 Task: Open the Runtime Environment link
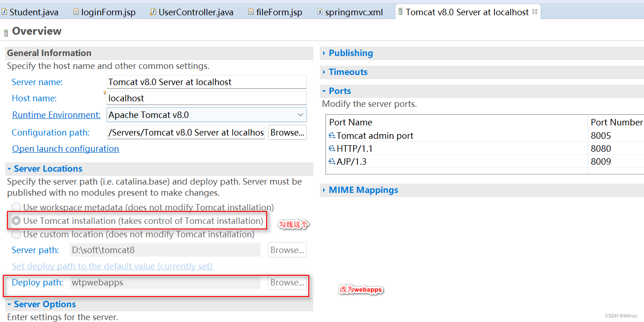[56, 115]
